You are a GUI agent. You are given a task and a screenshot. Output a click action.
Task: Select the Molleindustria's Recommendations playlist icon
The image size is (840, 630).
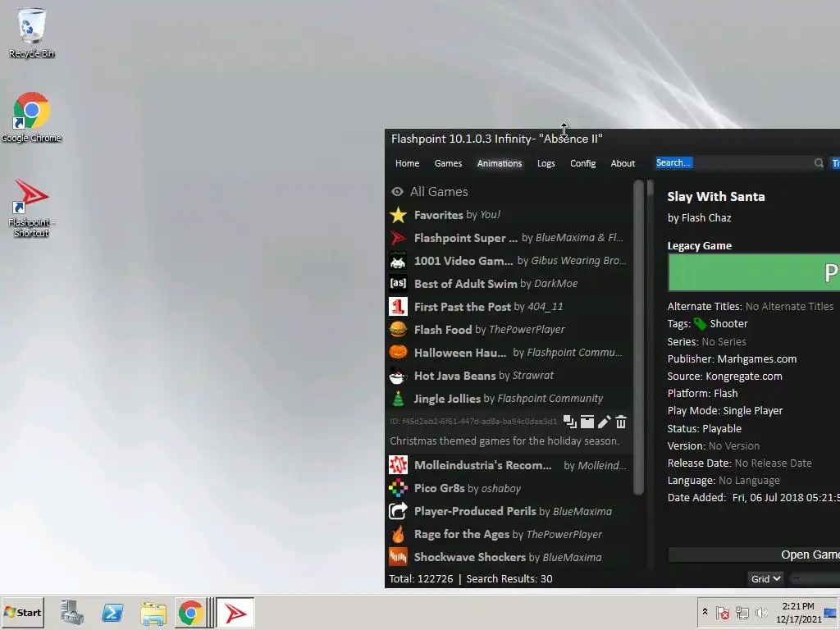[398, 465]
